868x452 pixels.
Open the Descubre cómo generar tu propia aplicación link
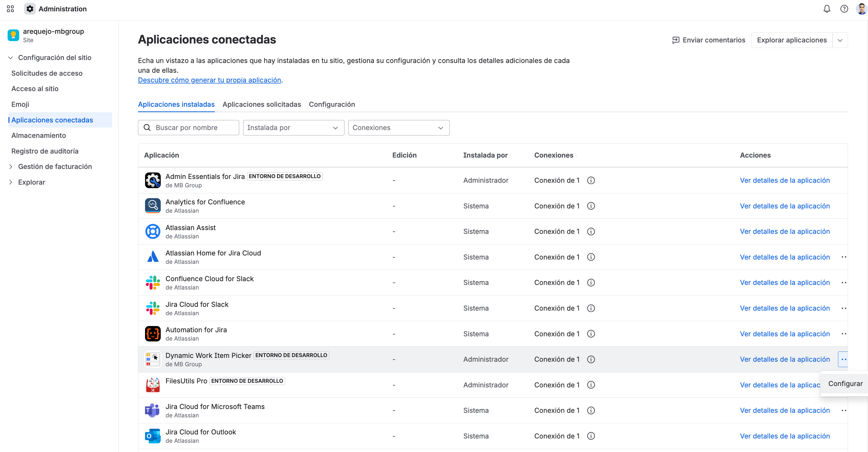(209, 80)
